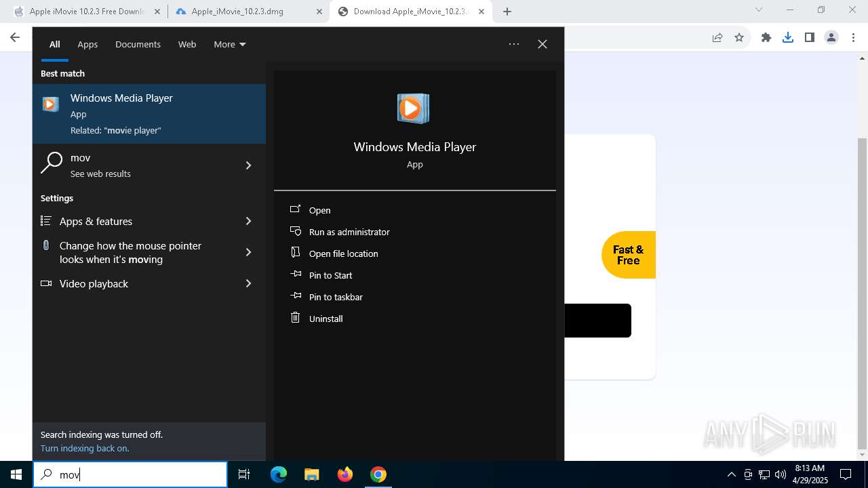Choose Pin to Start
Image resolution: width=868 pixels, height=488 pixels.
(x=331, y=275)
